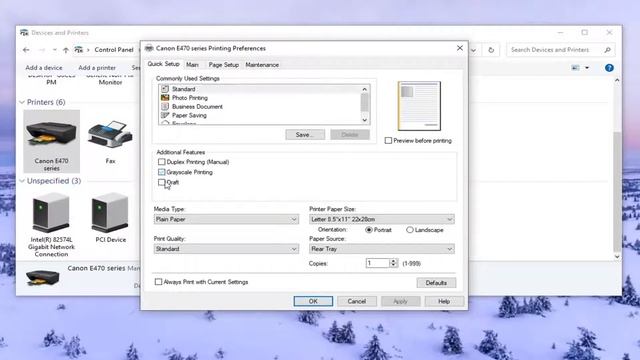The width and height of the screenshot is (640, 360).
Task: Select the Business Document profile icon
Action: click(x=165, y=107)
